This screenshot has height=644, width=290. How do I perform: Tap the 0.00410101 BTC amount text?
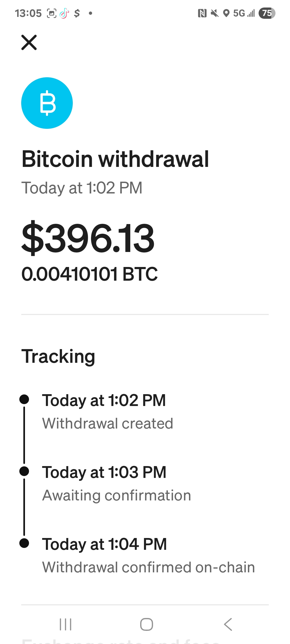(x=89, y=274)
